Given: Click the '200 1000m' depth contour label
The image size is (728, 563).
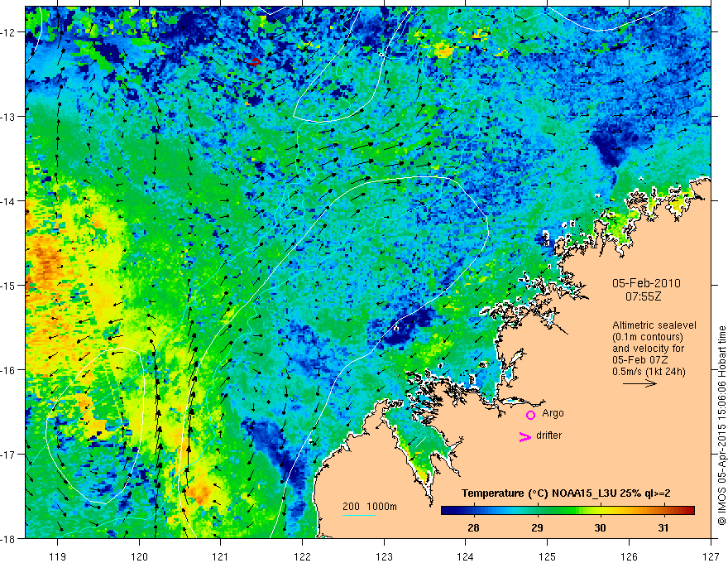Looking at the screenshot, I should click(370, 507).
